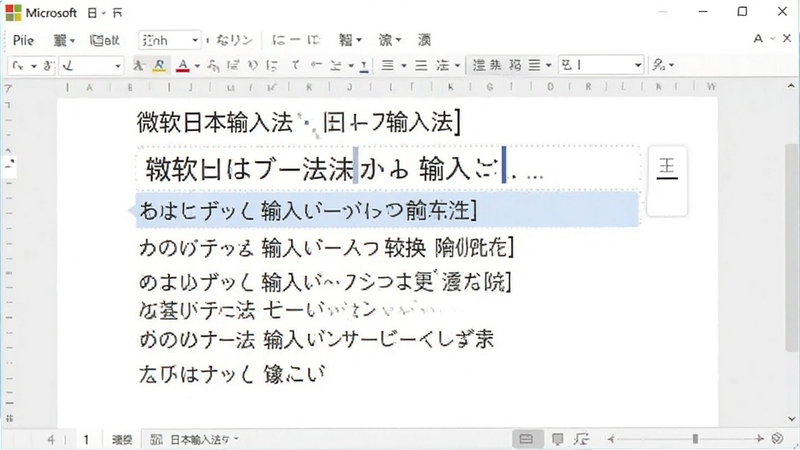The height and width of the screenshot is (450, 800).
Task: Open the font color dropdown arrow
Action: point(197,65)
